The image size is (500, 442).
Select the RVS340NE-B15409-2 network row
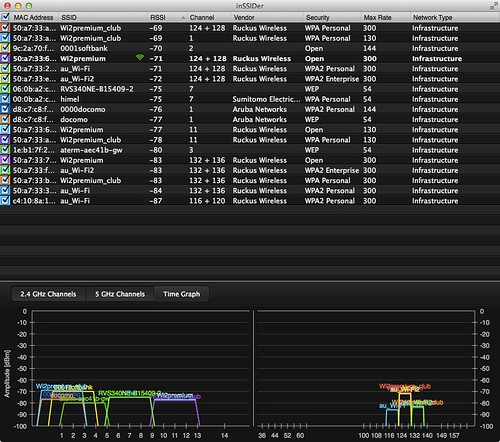(250, 89)
